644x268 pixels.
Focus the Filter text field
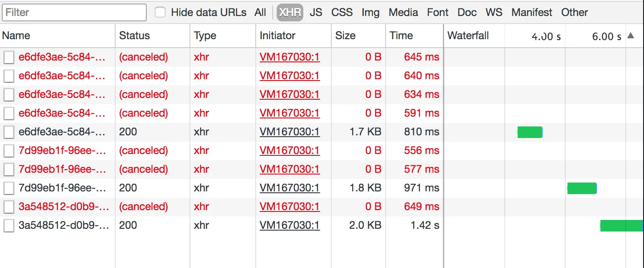tap(74, 12)
